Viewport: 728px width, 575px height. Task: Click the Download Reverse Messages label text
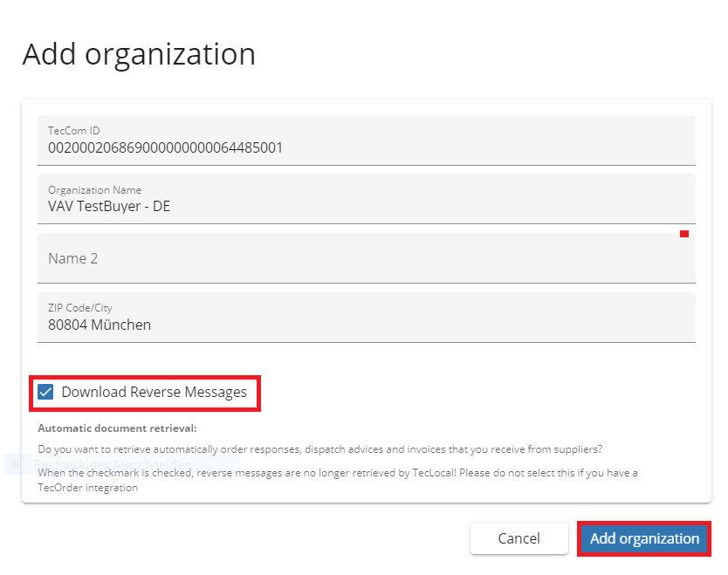(152, 392)
